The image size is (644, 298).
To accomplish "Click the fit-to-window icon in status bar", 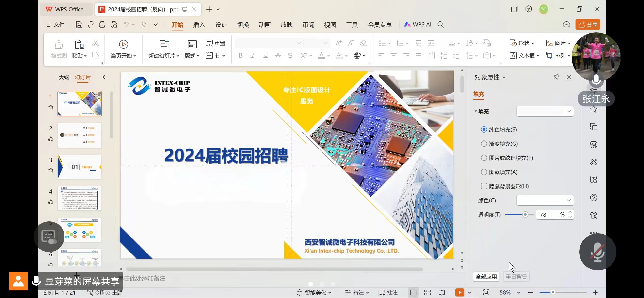I will (x=486, y=292).
